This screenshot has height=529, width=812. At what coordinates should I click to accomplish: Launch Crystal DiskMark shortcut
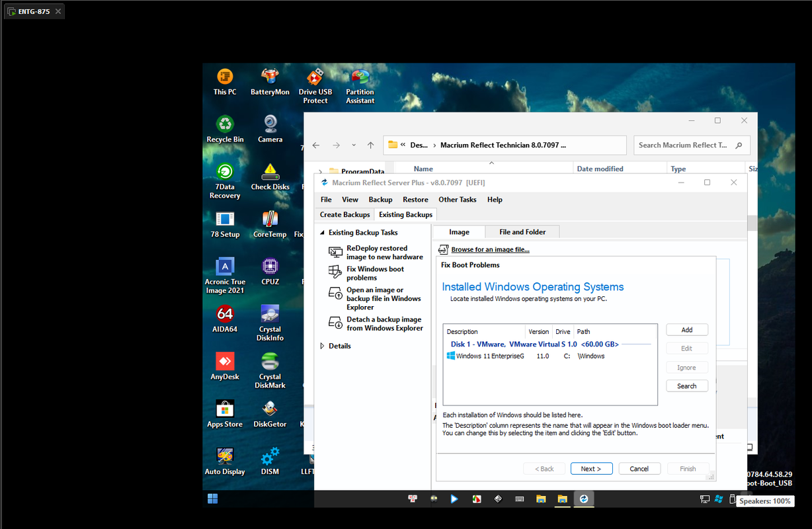270,370
